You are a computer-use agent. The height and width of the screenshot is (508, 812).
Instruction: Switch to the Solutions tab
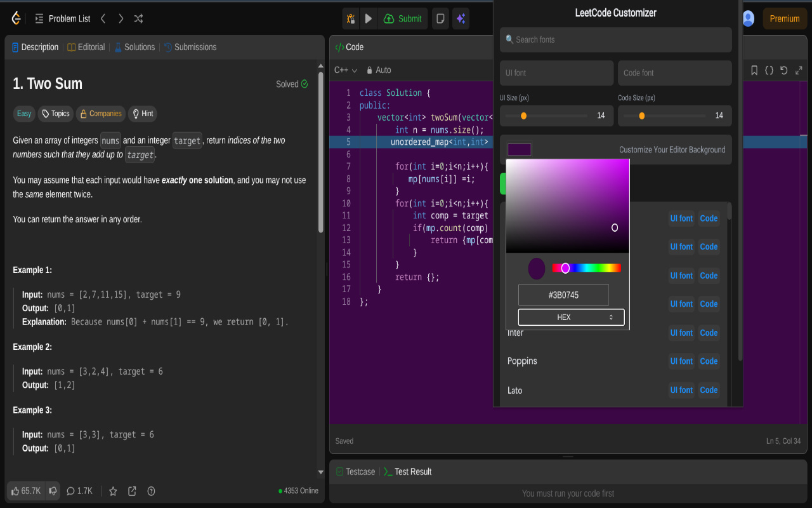pyautogui.click(x=134, y=47)
